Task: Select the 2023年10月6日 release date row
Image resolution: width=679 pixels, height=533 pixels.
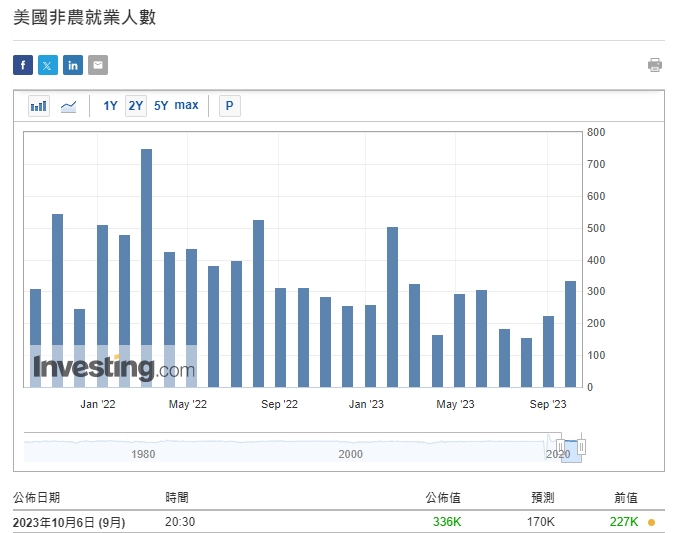Action: 69,522
